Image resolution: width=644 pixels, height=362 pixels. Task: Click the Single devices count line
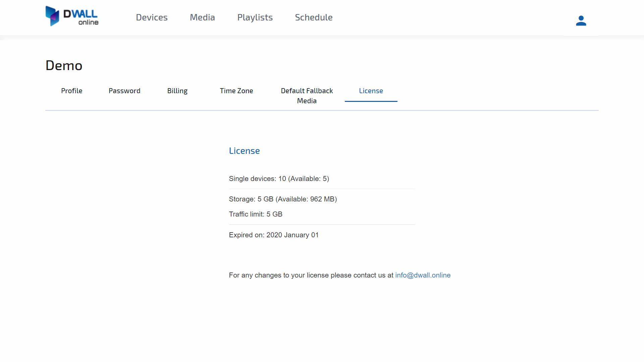point(279,179)
